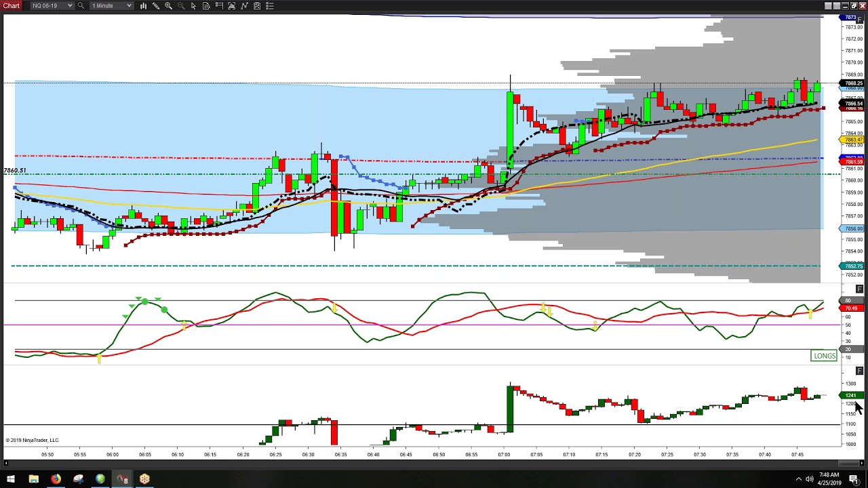Click the LONGS label on oscillator panel
Screen dimensions: 868x488
pyautogui.click(x=825, y=356)
